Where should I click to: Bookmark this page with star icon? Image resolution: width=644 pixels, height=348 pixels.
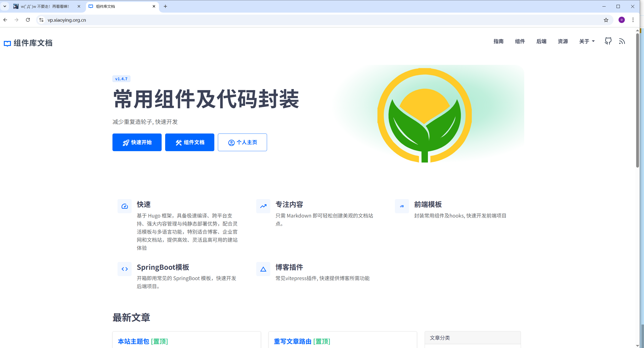click(606, 20)
